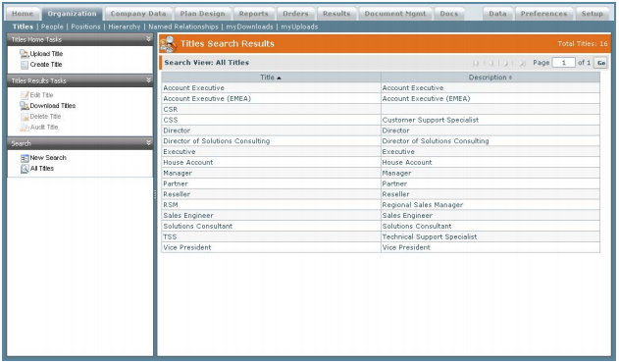Open the Preferences tab
The image size is (619, 364).
(544, 14)
